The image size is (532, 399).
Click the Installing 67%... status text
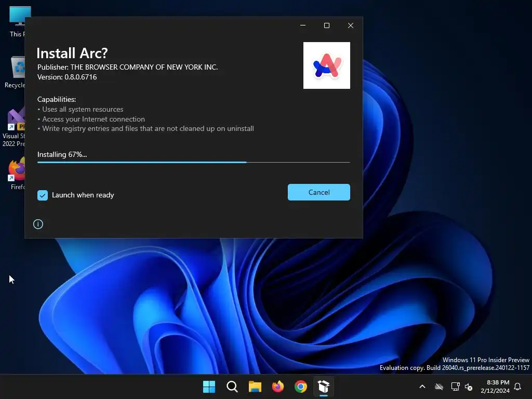tap(62, 154)
